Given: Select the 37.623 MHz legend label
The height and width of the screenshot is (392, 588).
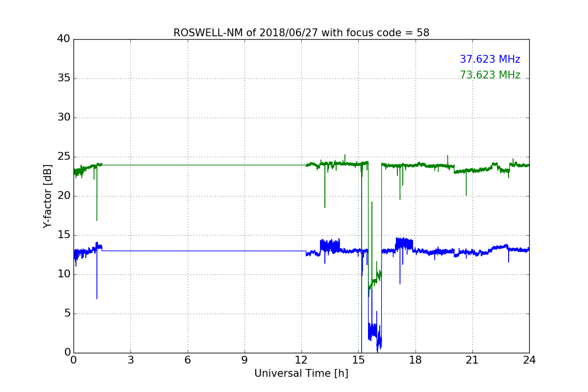Looking at the screenshot, I should [x=490, y=59].
